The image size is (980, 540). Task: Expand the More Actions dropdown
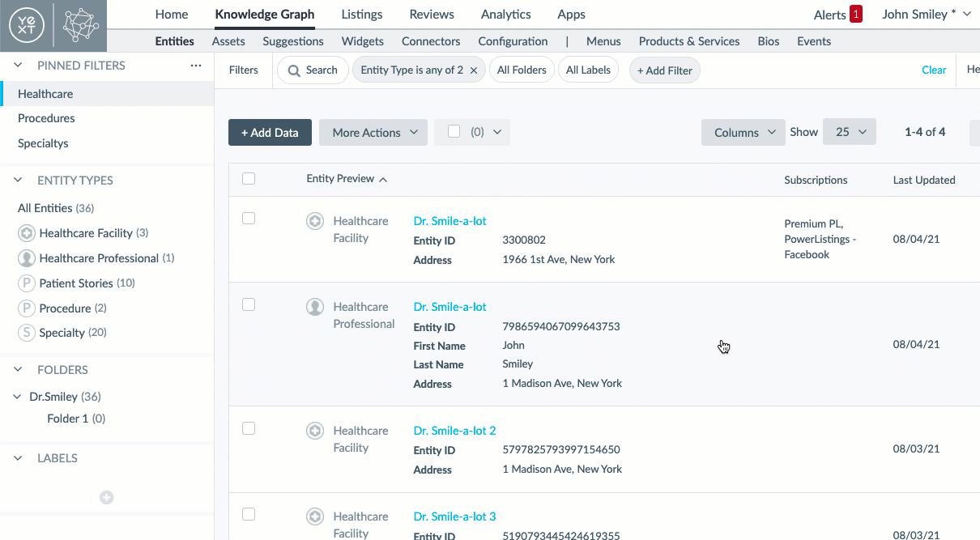pos(373,132)
